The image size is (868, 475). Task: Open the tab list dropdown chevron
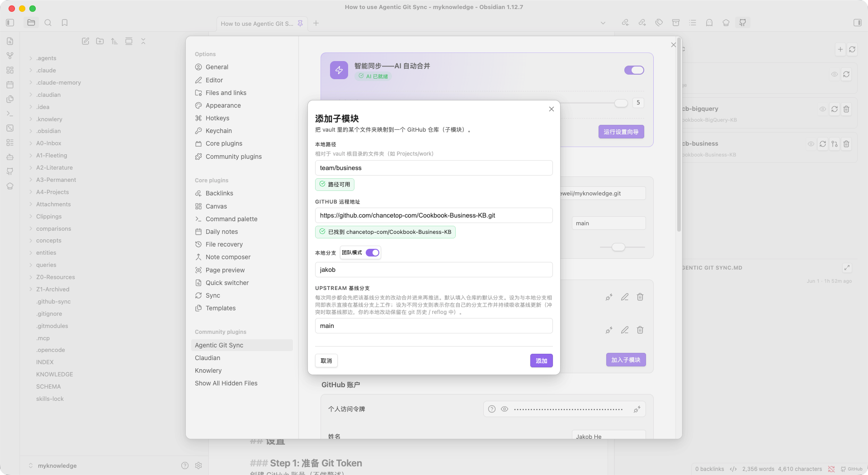[x=603, y=23]
